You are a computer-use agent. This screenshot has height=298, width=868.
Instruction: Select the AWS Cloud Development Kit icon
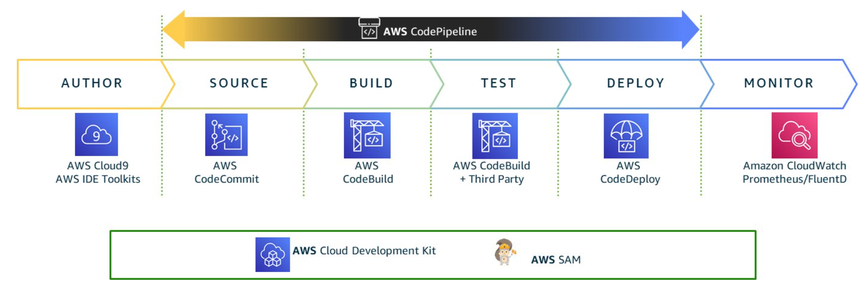(x=273, y=255)
